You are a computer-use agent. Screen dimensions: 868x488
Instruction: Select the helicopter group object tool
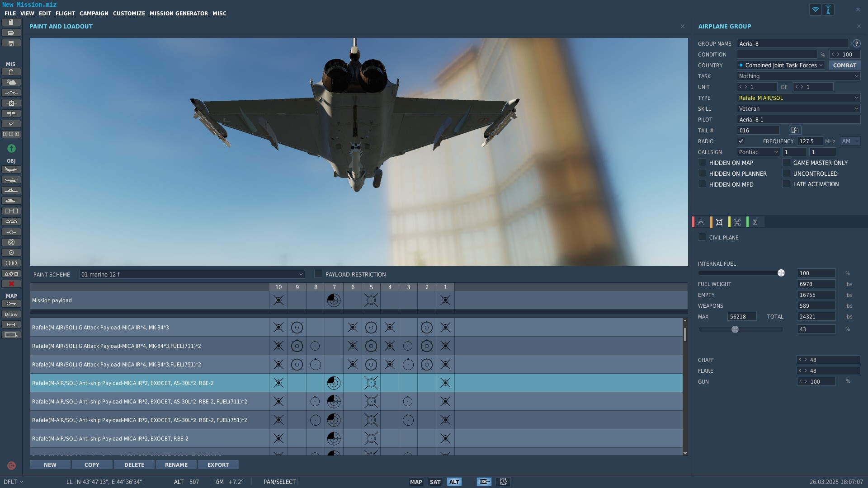pos(11,180)
